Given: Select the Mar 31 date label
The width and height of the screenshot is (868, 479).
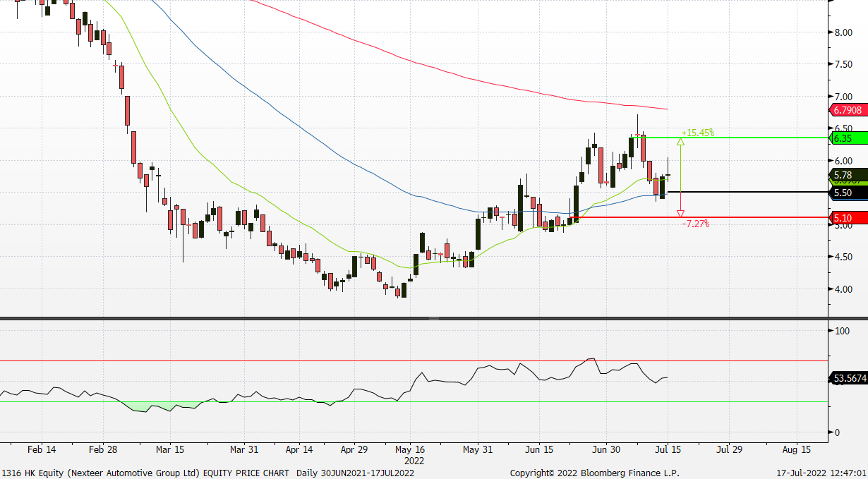Looking at the screenshot, I should point(243,449).
